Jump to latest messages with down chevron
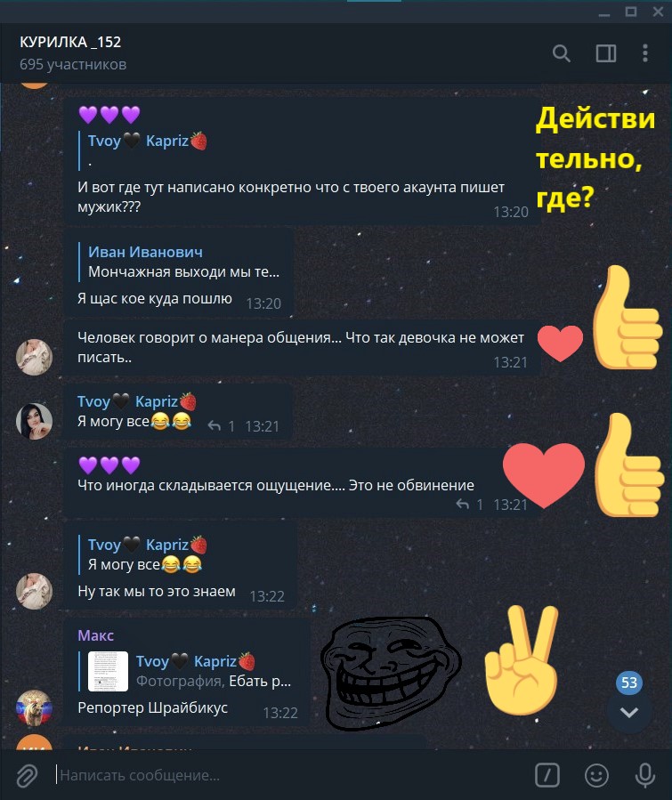Viewport: 672px width, 800px height. (x=628, y=712)
